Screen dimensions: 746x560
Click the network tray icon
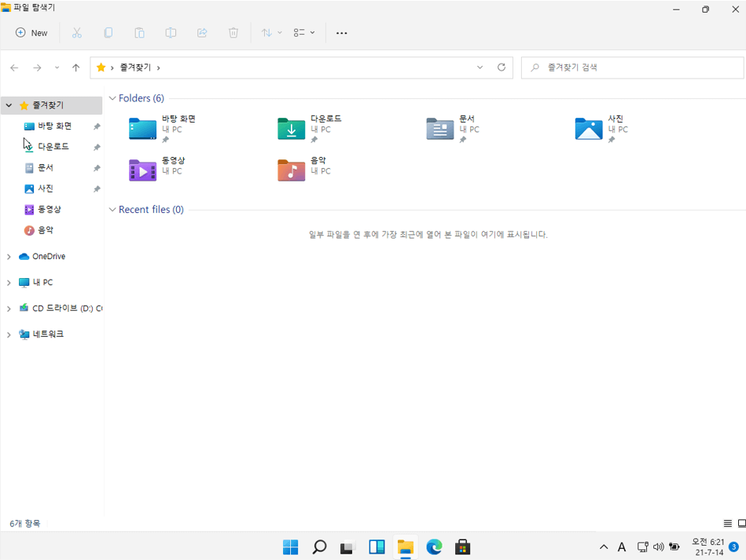coord(643,547)
